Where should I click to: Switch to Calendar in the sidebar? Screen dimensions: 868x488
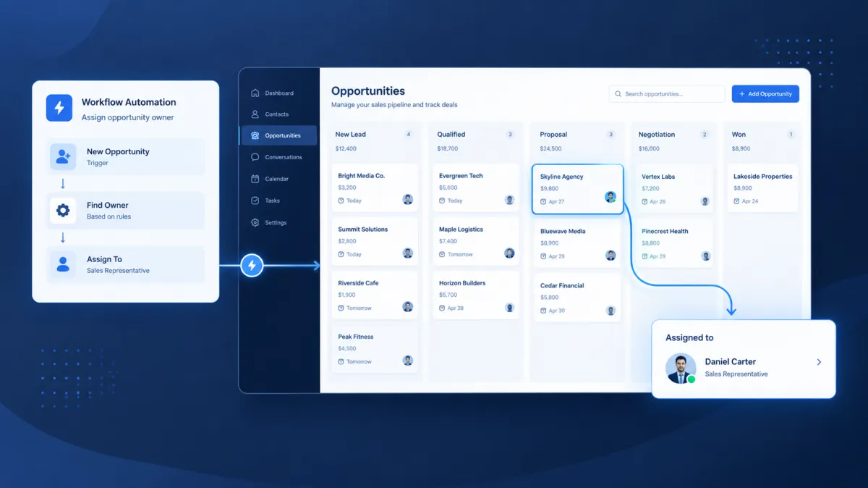pos(278,179)
